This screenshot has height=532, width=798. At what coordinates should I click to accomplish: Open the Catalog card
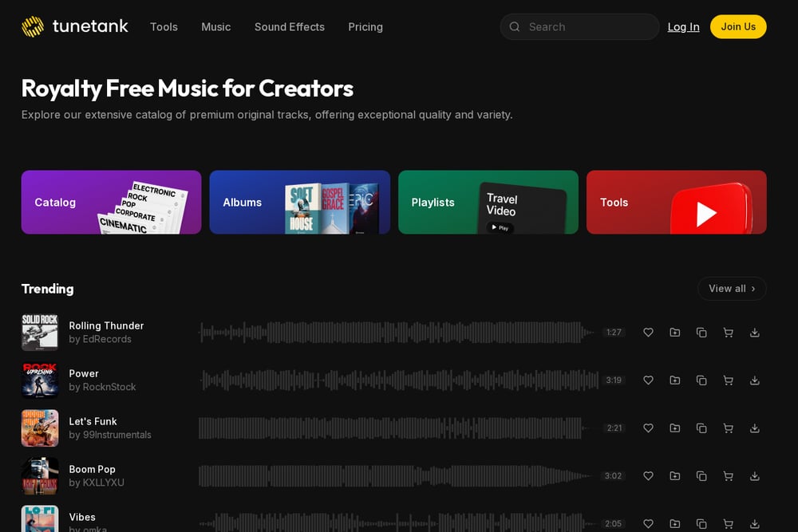coord(112,203)
